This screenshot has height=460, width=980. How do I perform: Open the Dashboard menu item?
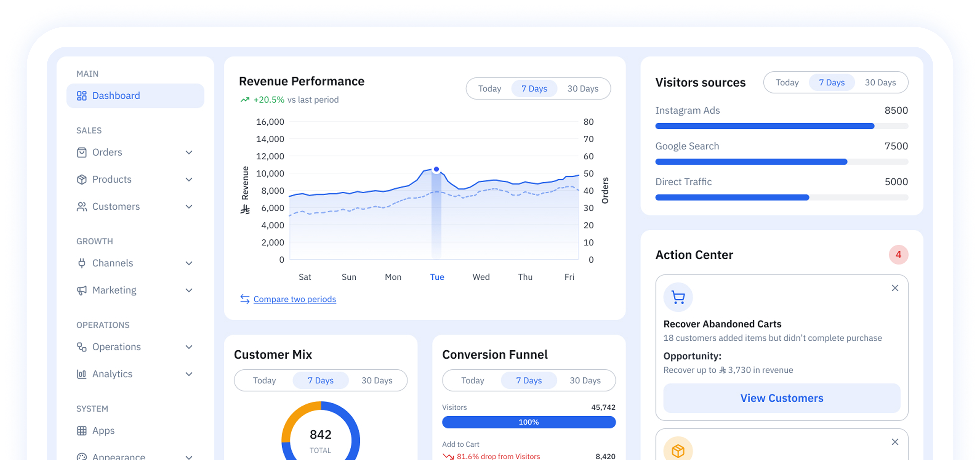click(x=135, y=96)
